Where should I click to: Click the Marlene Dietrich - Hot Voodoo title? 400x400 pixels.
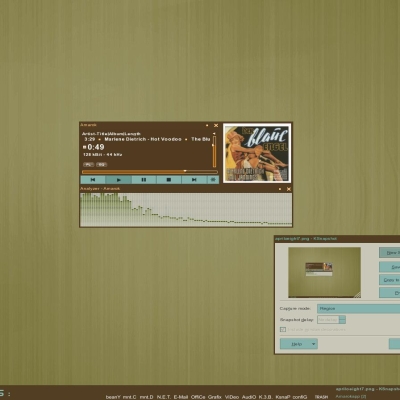(x=143, y=139)
